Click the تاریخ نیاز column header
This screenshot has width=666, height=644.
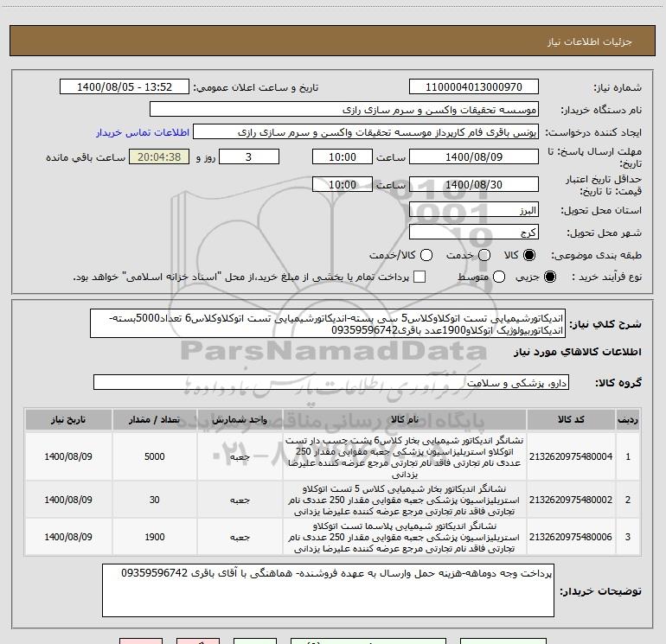click(x=68, y=420)
